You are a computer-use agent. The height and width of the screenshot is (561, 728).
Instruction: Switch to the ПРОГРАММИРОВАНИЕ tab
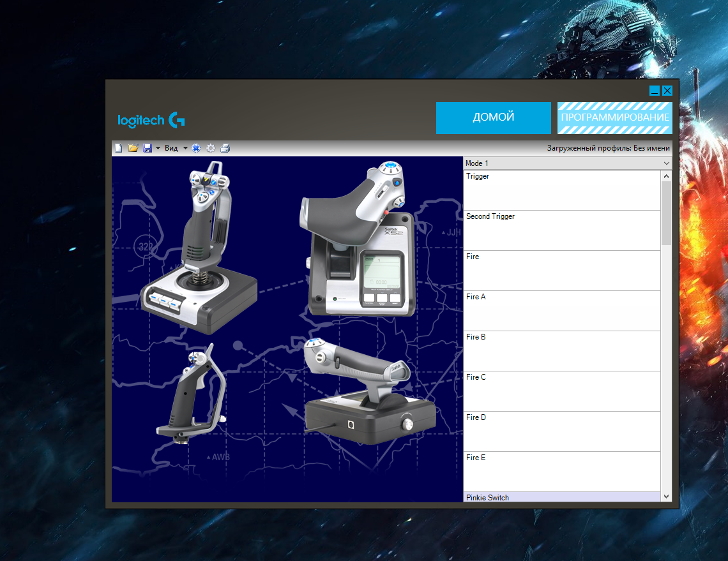[615, 117]
